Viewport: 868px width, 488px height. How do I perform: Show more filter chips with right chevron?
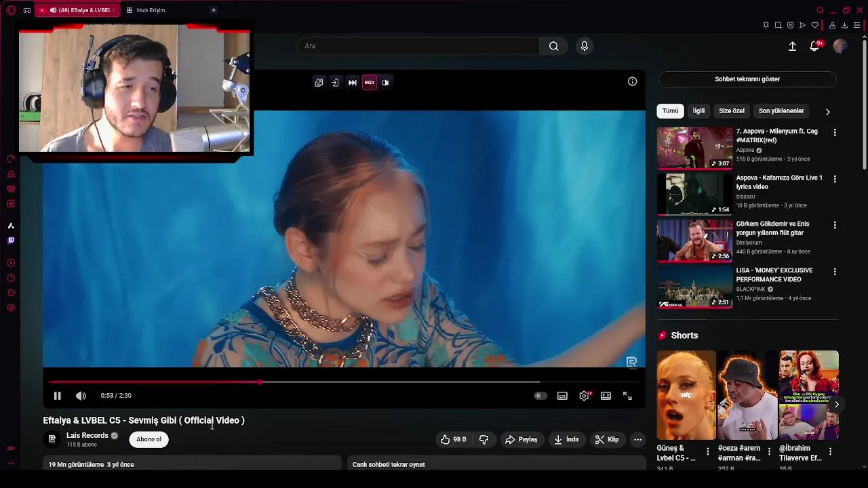[x=827, y=112]
